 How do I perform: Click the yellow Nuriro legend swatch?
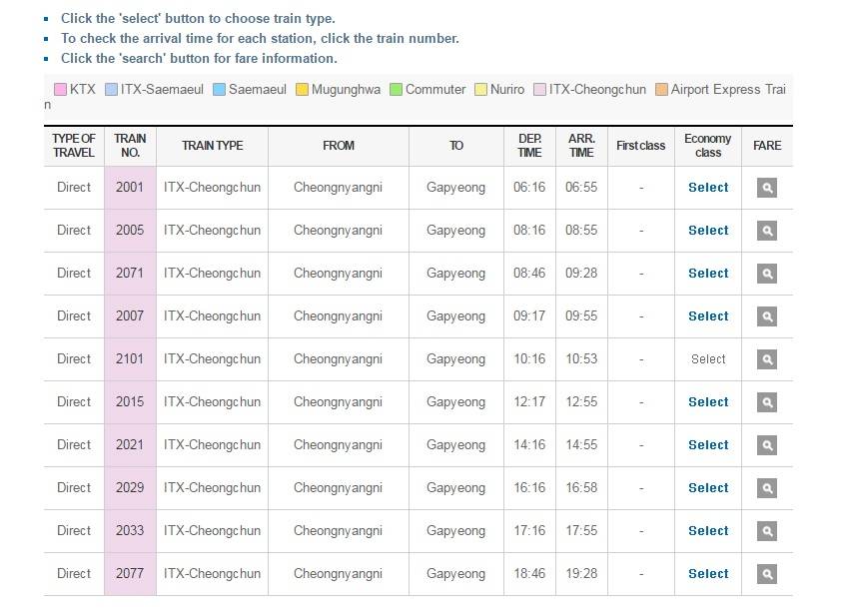(x=480, y=89)
